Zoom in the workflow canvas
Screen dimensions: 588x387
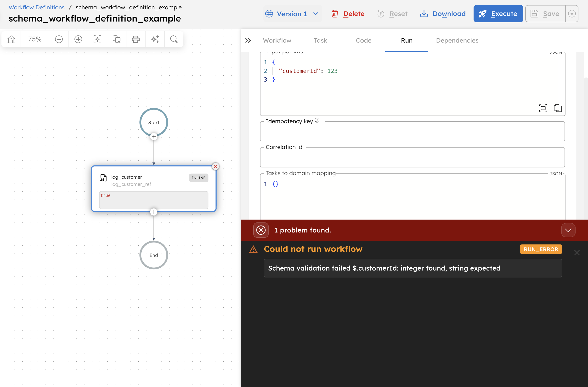click(x=78, y=39)
